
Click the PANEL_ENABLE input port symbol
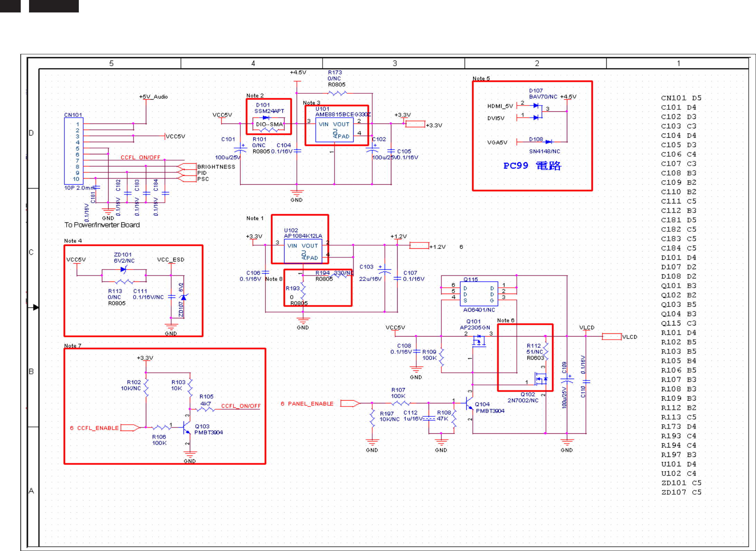(350, 403)
